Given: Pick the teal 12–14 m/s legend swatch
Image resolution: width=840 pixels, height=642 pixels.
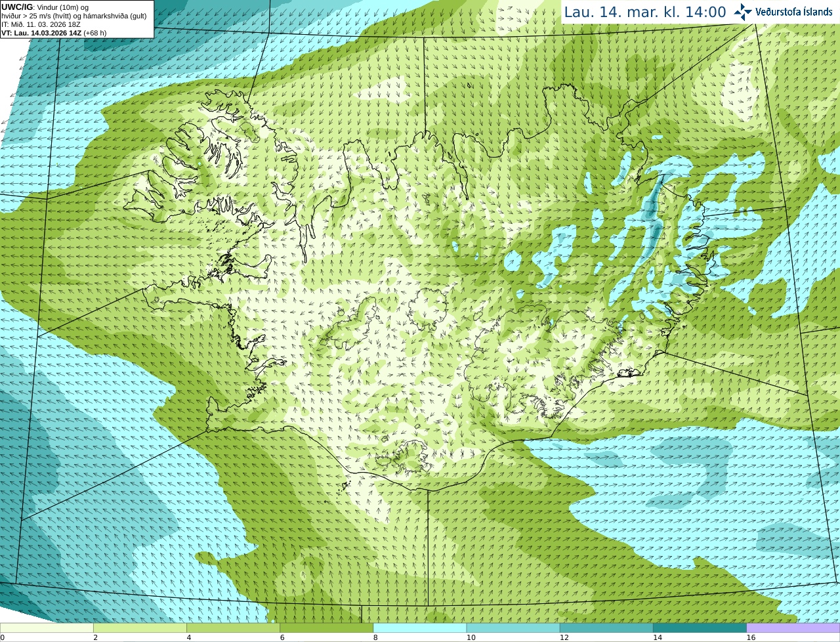Looking at the screenshot, I should 606,628.
